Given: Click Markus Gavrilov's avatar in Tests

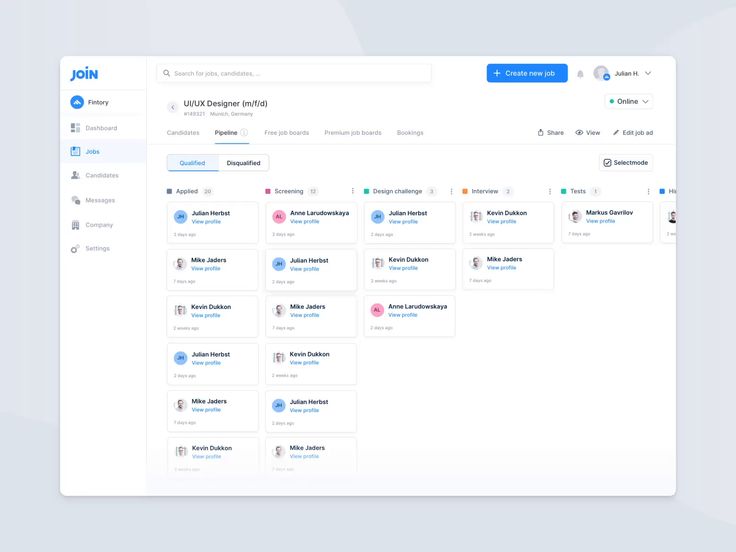Looking at the screenshot, I should point(575,216).
